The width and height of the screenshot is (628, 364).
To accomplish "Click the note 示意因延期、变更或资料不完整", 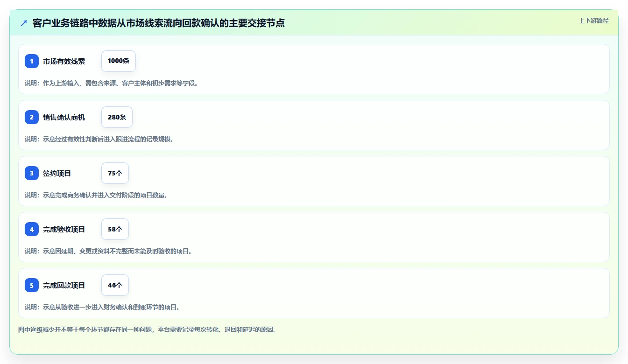I will 108,251.
